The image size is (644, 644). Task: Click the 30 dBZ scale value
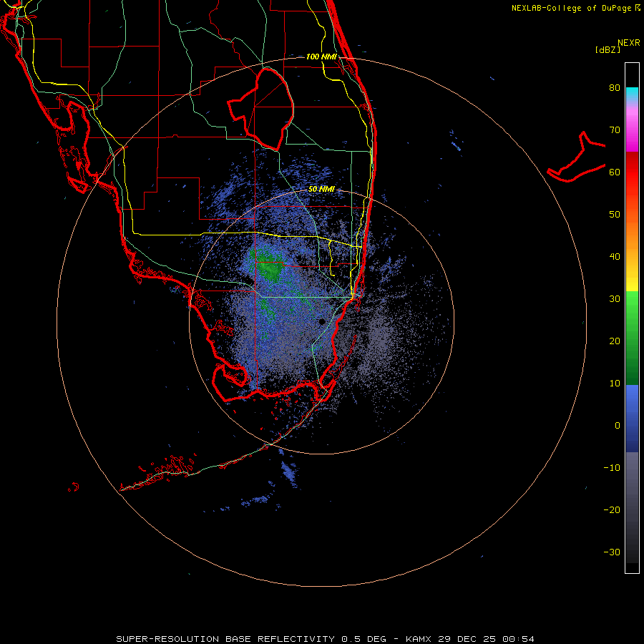click(x=615, y=299)
